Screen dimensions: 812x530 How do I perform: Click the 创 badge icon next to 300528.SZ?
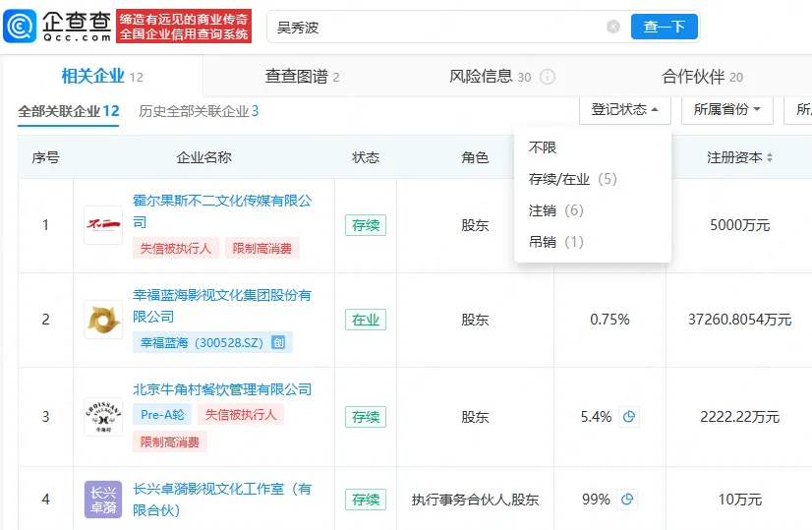click(x=278, y=342)
